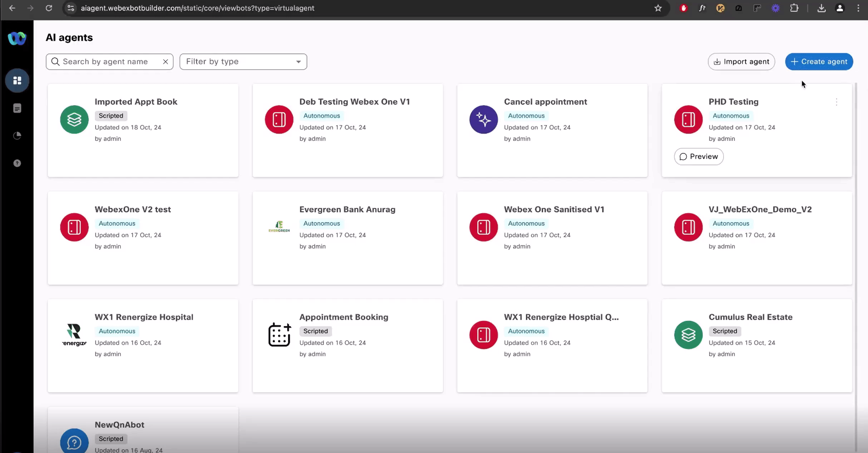The width and height of the screenshot is (868, 453).
Task: Click Preview on the PHD Testing card
Action: coord(699,156)
